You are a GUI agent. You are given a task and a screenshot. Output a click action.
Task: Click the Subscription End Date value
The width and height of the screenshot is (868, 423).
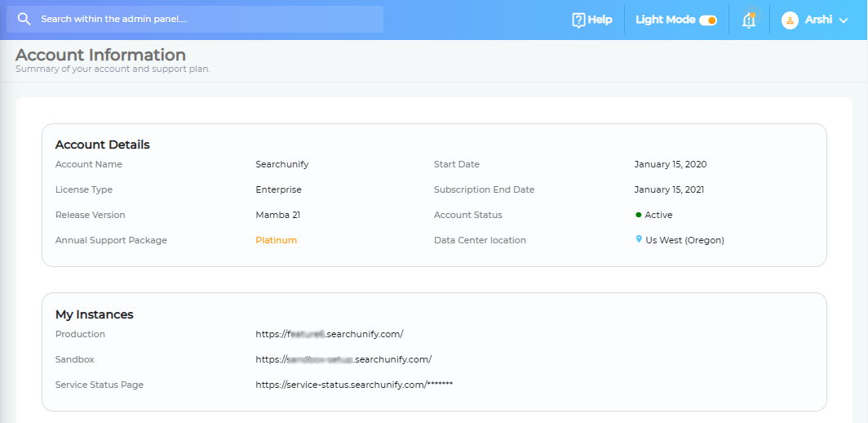coord(668,189)
